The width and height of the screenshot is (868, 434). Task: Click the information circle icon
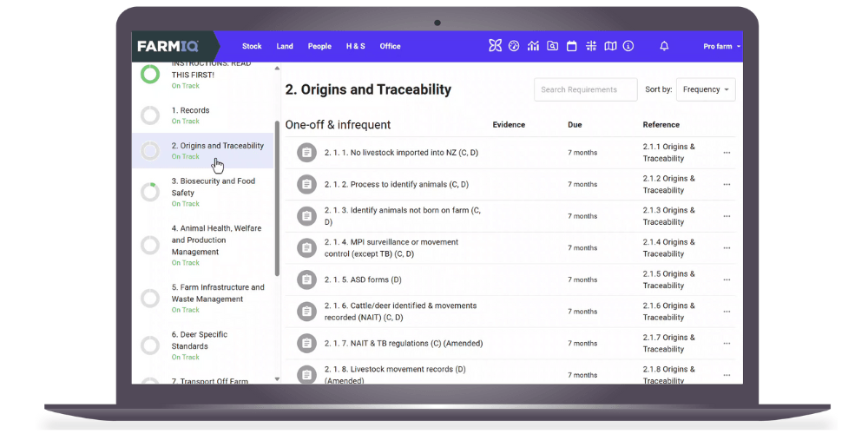pyautogui.click(x=628, y=46)
